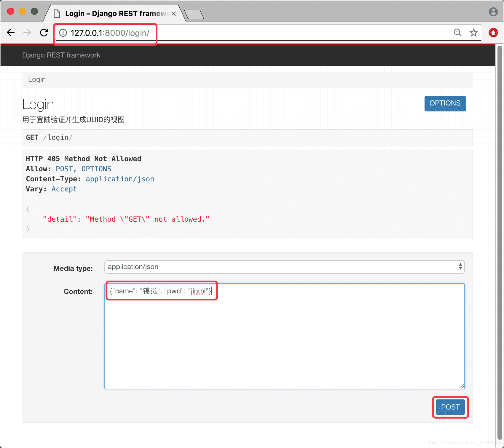The image size is (504, 448).
Task: Click the browser forward arrow
Action: (x=27, y=33)
